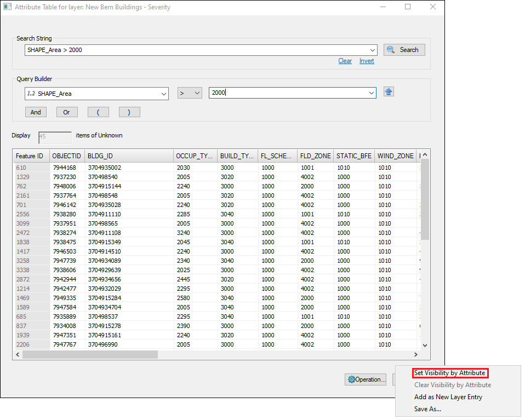The width and height of the screenshot is (525, 420).
Task: Close the Attribute Table window
Action: (433, 7)
